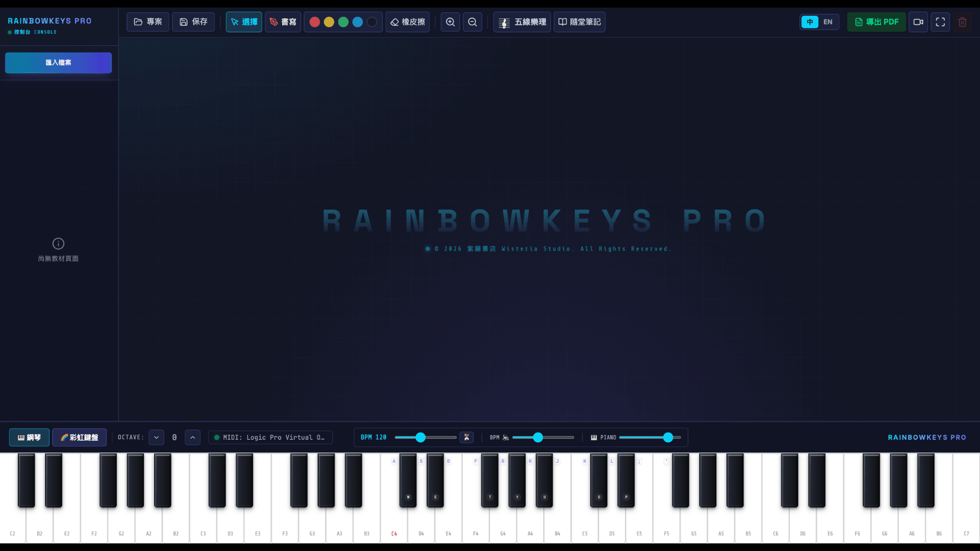Set interface language to EN
Viewport: 980px width, 551px height.
[828, 22]
